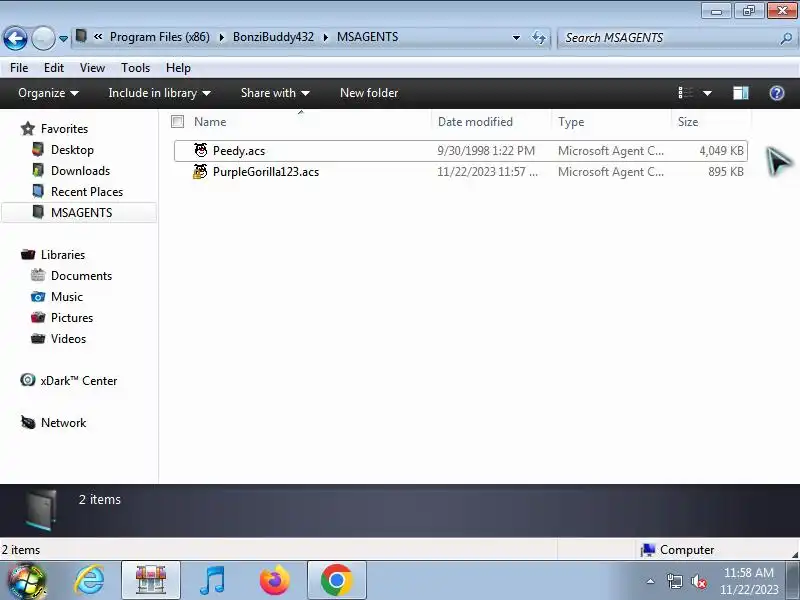Image resolution: width=800 pixels, height=600 pixels.
Task: Click the Peedy.acs file name
Action: [x=239, y=151]
